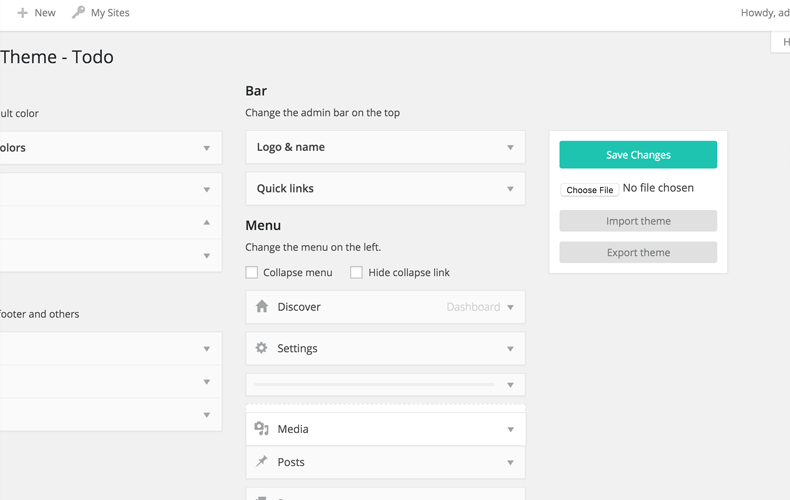Viewport: 790px width, 500px height.
Task: Open the New menu in admin bar
Action: pos(45,13)
